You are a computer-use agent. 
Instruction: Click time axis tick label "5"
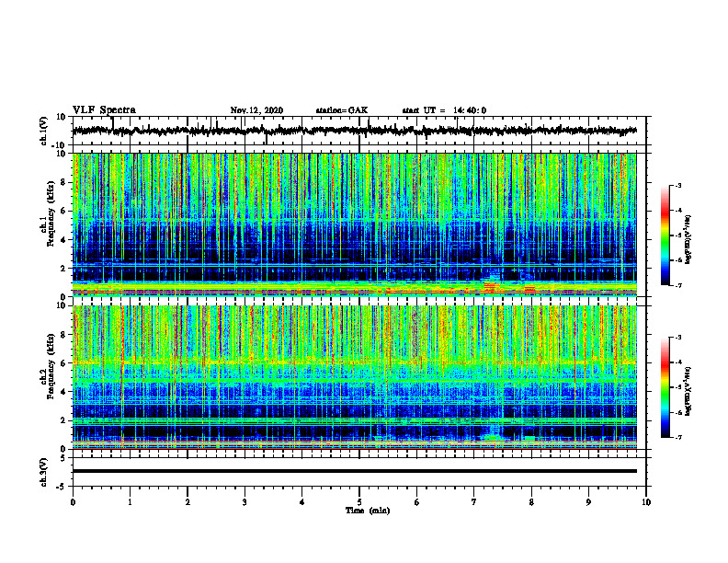(x=359, y=502)
